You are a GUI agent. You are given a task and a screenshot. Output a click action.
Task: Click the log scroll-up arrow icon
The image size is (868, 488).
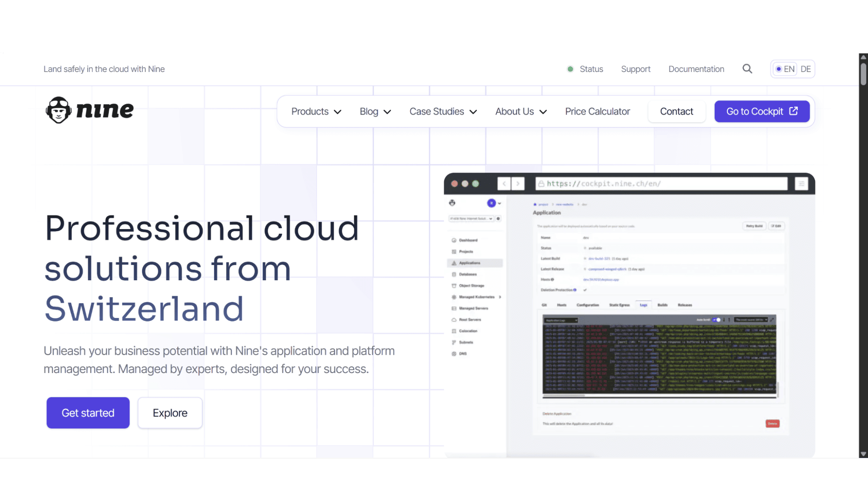729,320
